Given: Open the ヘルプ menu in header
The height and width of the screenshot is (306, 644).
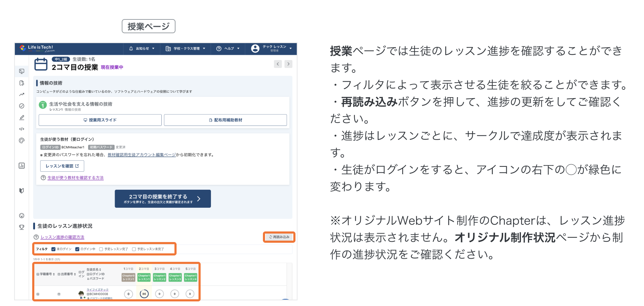Looking at the screenshot, I should click(228, 48).
